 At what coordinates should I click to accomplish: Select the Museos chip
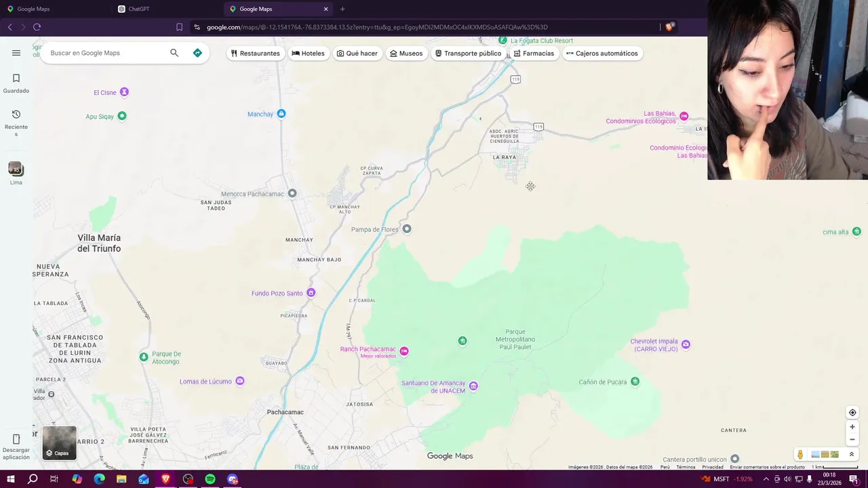(406, 54)
